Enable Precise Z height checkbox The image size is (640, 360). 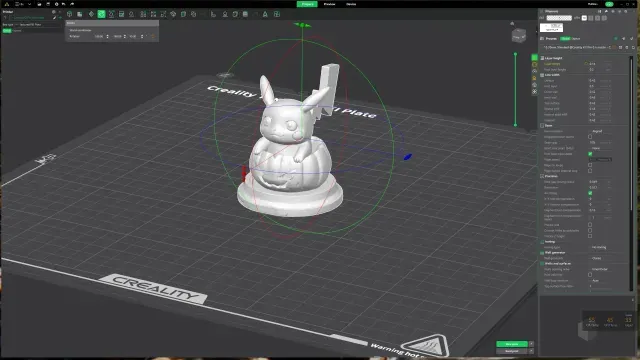click(590, 236)
